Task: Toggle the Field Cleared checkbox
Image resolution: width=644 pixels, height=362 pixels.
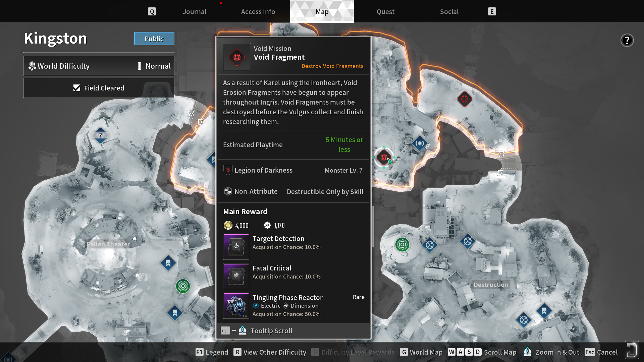Action: tap(77, 88)
